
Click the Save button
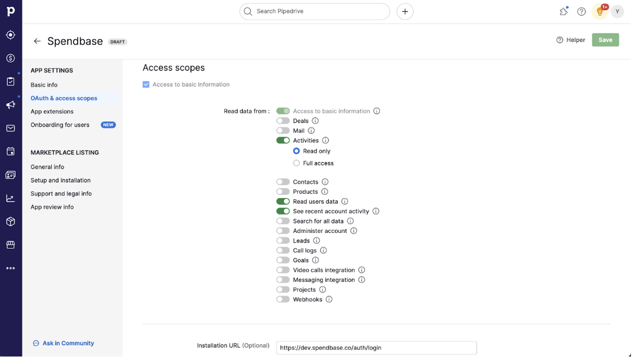(605, 40)
